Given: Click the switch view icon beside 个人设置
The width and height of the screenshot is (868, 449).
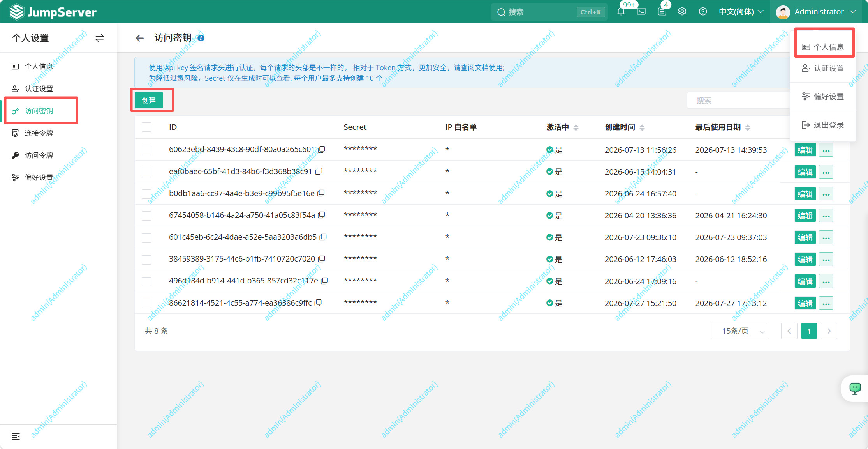Looking at the screenshot, I should point(100,38).
